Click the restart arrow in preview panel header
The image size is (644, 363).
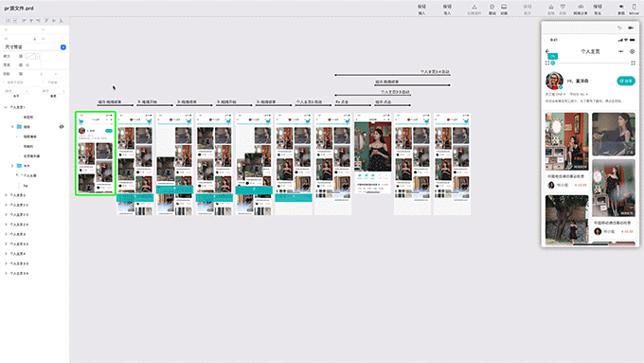(x=619, y=27)
